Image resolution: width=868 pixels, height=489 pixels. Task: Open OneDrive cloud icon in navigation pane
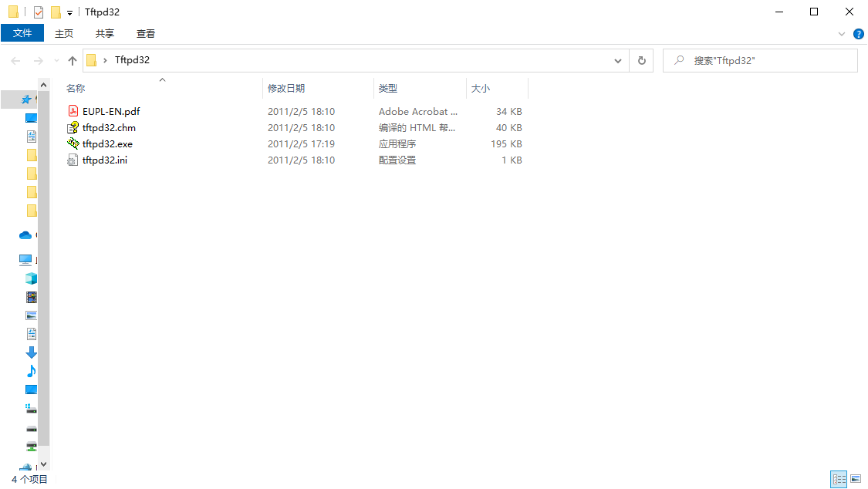25,235
